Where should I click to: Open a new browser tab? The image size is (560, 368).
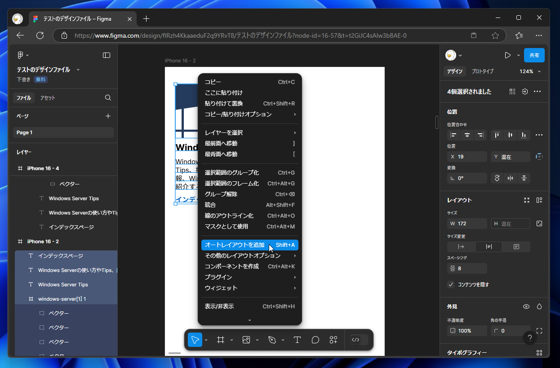146,19
